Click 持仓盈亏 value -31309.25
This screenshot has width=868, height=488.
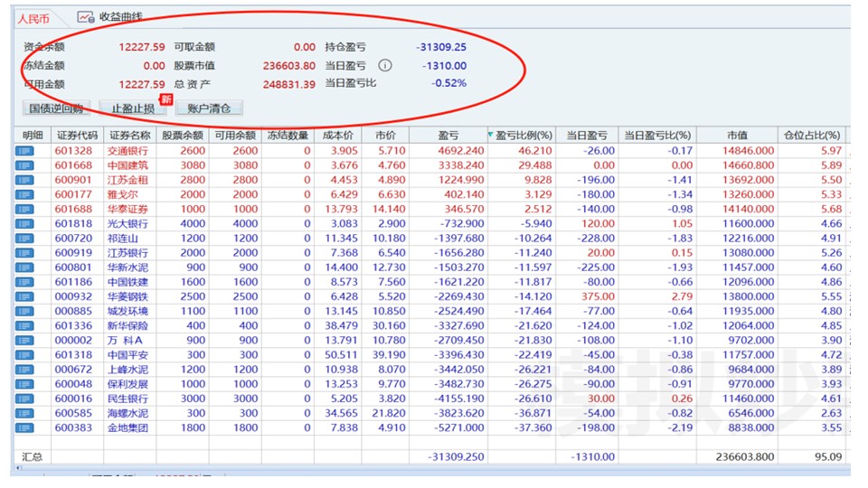[x=441, y=47]
